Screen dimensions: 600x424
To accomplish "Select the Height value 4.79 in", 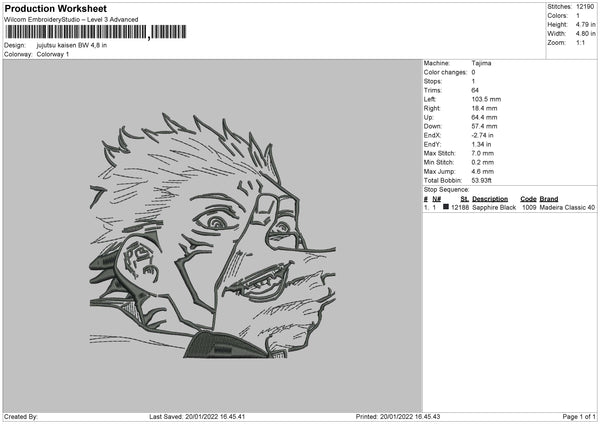I will [x=585, y=24].
